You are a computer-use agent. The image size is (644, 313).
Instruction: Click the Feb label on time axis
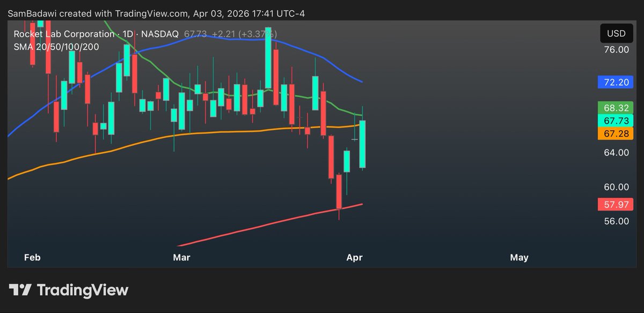(33, 258)
